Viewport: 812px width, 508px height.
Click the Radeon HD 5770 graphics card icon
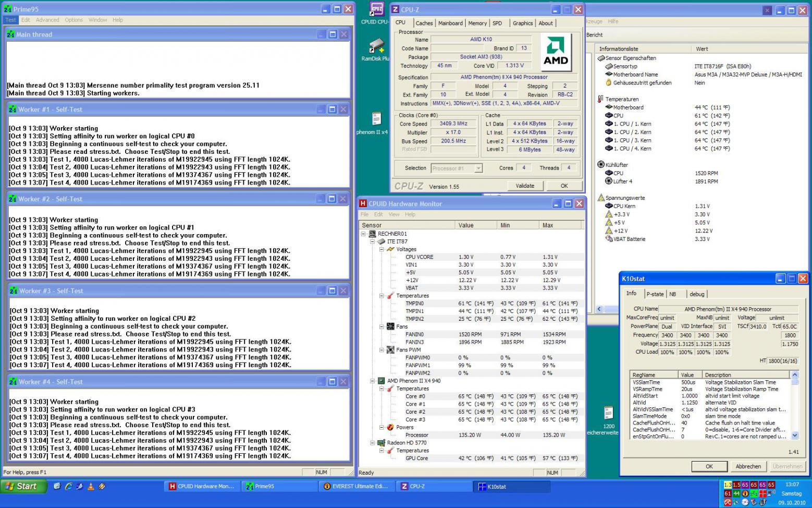[382, 443]
